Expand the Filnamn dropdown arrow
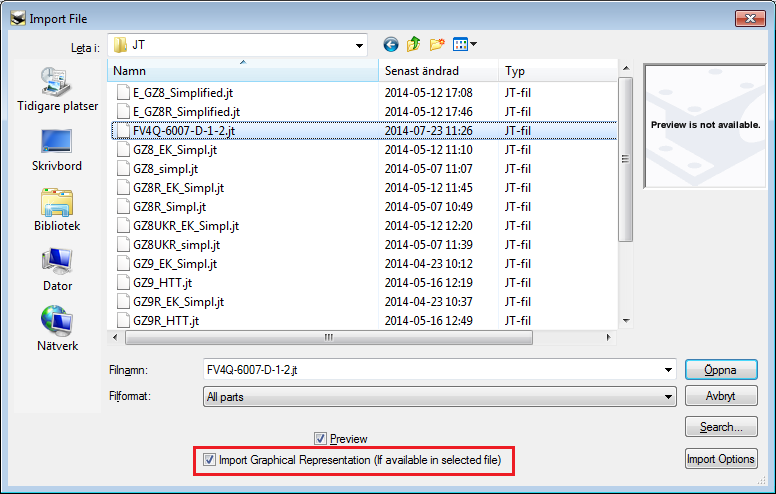This screenshot has width=776, height=494. [x=668, y=370]
